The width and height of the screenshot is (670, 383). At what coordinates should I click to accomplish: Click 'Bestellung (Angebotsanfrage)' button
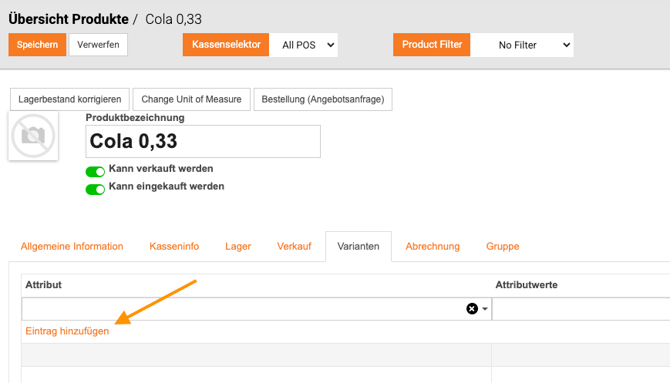(x=323, y=99)
